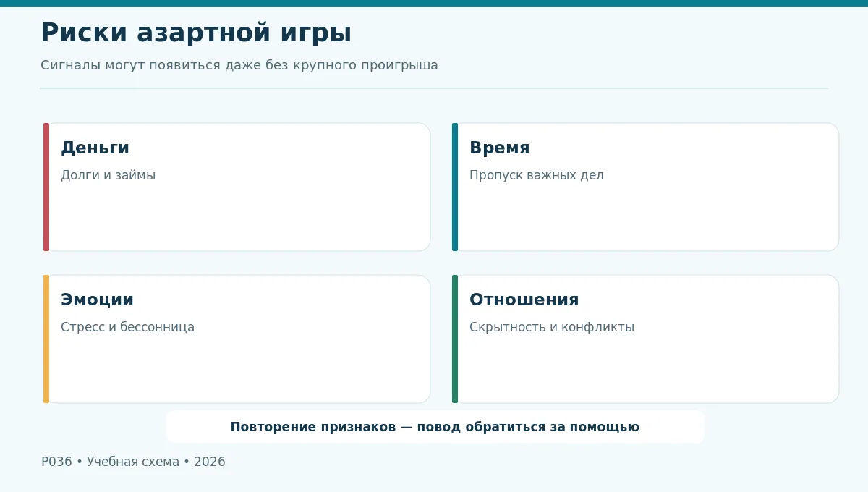Click the subtitle about 'крупного проигрыша'
Viewport: 868px width, 492px height.
click(x=239, y=65)
